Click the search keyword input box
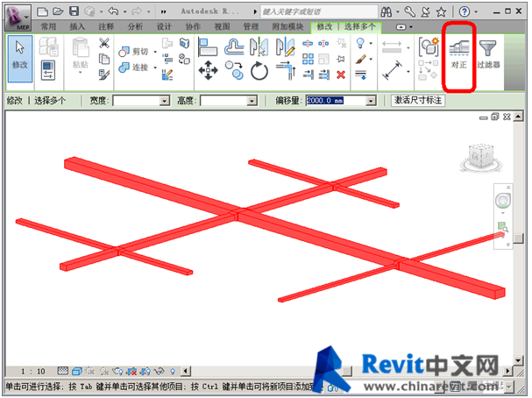Viewport: 532px width, 398px height. click(319, 12)
